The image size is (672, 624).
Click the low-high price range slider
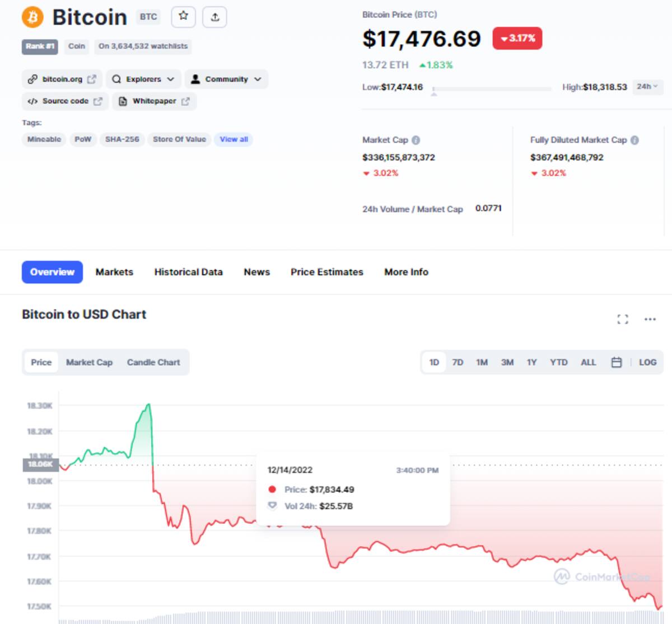click(492, 89)
